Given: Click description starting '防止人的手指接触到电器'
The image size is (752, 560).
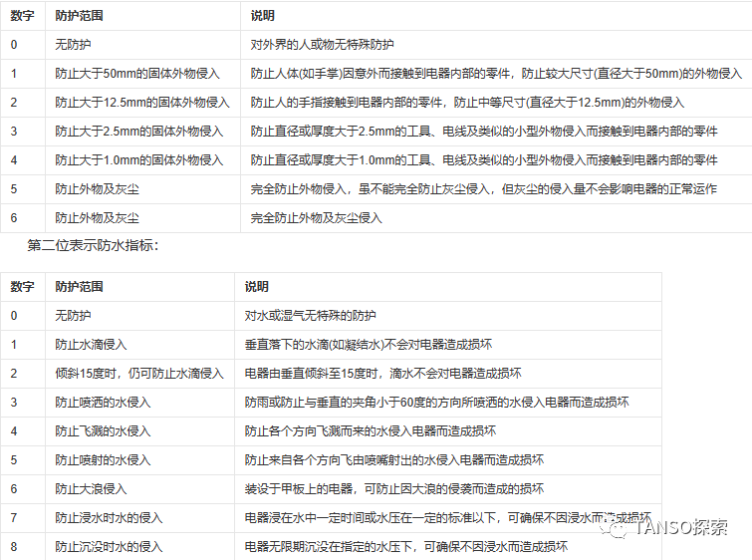Looking at the screenshot, I should [x=467, y=103].
